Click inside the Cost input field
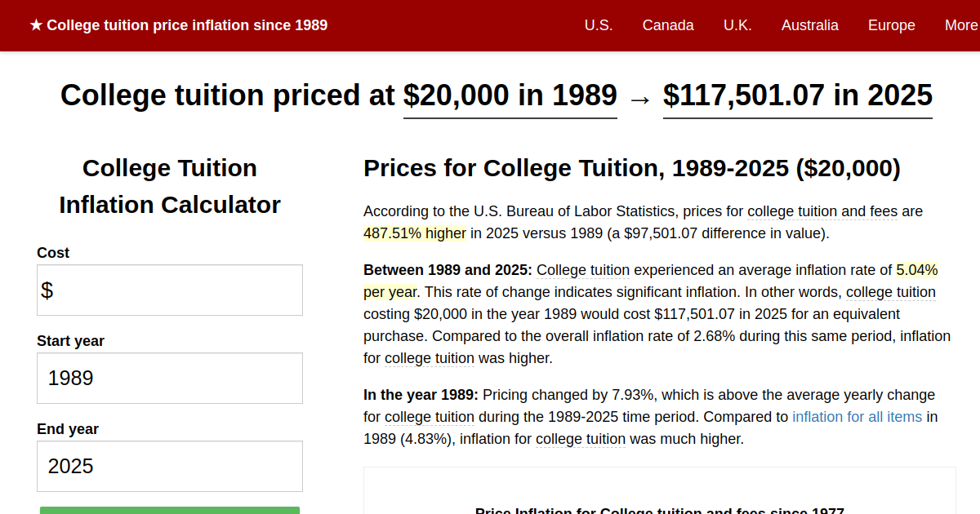This screenshot has width=980, height=514. coord(169,290)
